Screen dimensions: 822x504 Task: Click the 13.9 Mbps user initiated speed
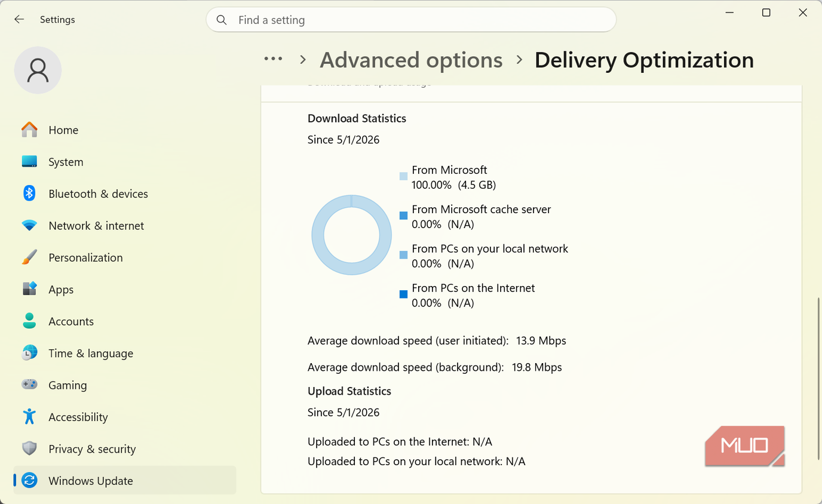[x=541, y=341]
